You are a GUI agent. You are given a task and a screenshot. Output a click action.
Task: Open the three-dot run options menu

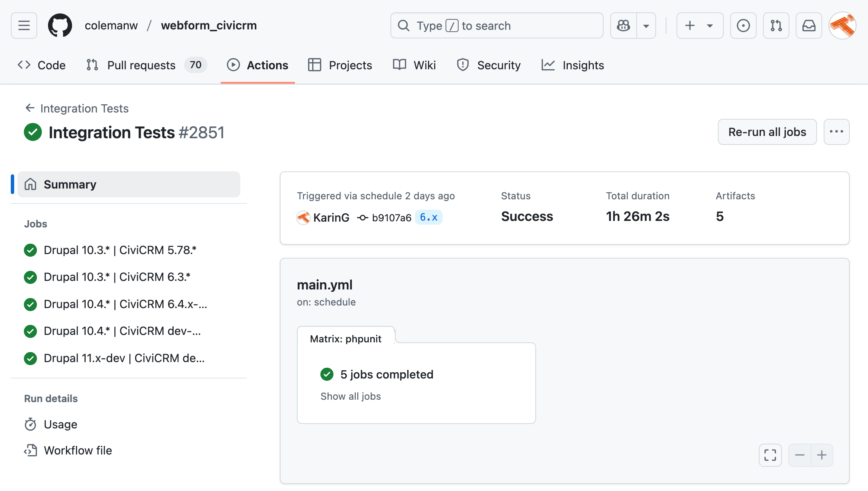point(836,132)
